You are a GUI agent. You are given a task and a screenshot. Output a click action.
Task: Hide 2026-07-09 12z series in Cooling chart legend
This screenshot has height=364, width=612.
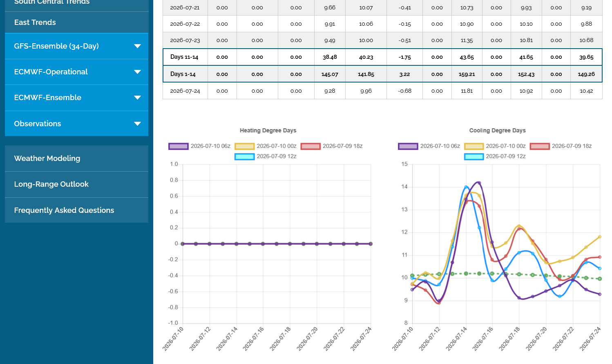point(495,156)
